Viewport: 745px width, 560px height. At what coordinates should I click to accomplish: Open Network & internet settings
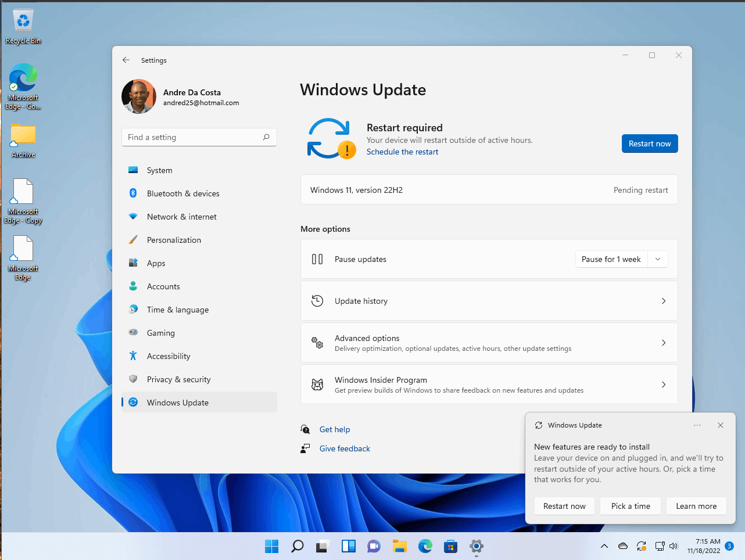pos(199,217)
